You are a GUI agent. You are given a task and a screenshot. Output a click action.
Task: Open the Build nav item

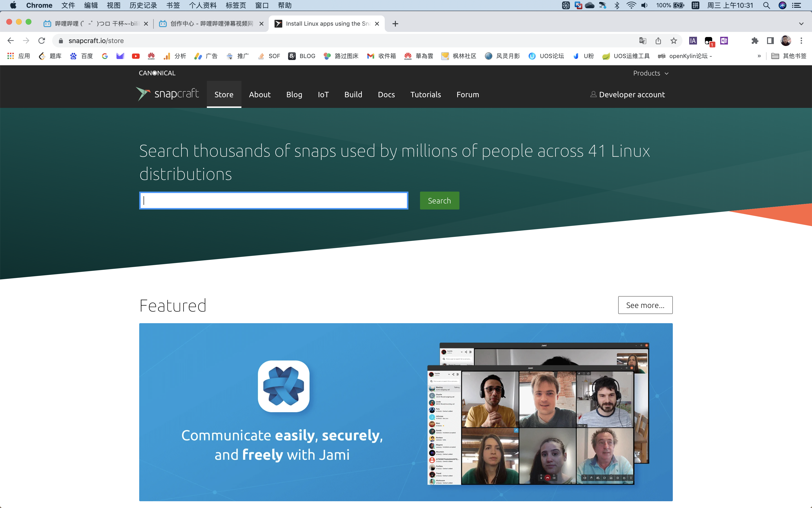click(x=353, y=94)
